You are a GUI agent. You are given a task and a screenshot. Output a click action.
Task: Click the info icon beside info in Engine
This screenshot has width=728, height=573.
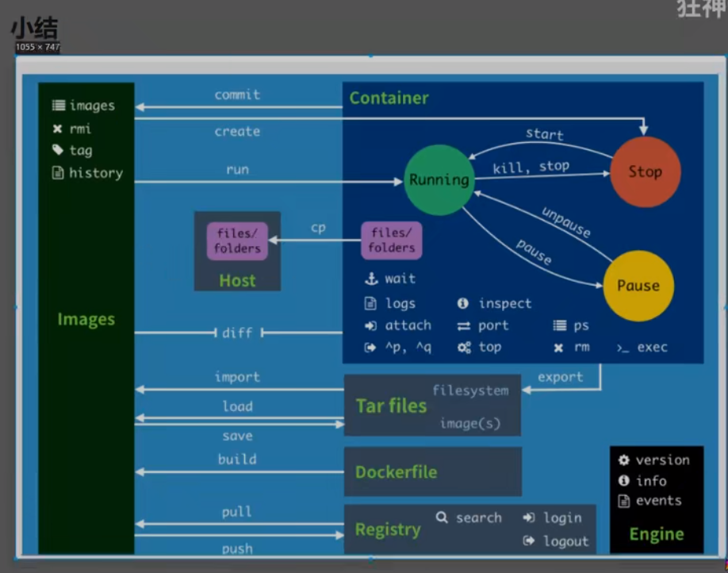coord(624,480)
